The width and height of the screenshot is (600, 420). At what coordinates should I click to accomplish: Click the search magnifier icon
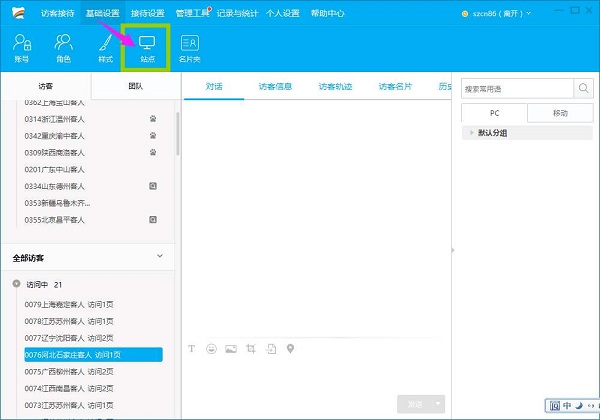[583, 88]
